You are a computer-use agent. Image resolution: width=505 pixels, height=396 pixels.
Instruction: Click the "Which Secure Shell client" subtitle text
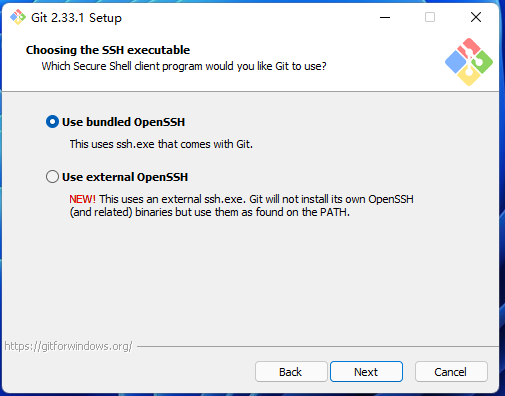click(x=184, y=66)
